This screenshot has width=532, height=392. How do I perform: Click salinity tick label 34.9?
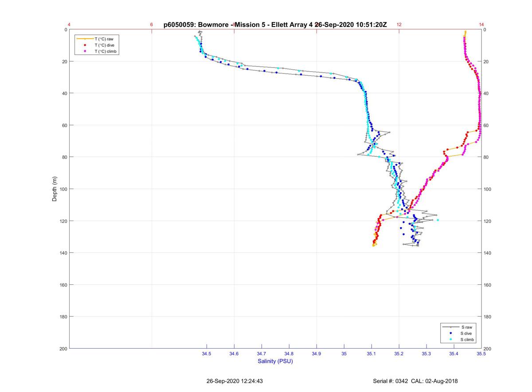[x=317, y=353]
